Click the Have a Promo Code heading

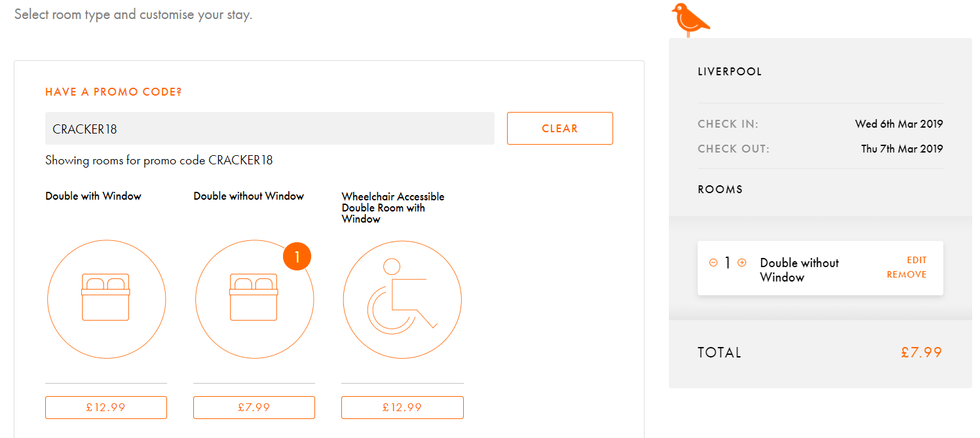click(113, 92)
